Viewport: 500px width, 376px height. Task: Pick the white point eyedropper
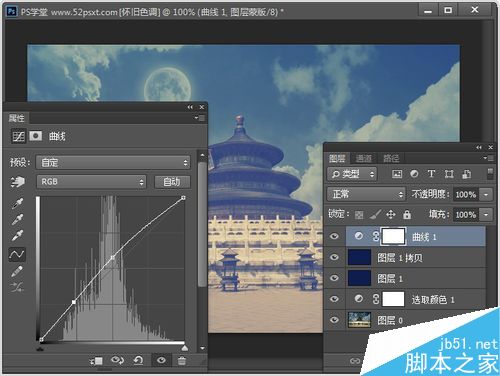click(x=17, y=235)
